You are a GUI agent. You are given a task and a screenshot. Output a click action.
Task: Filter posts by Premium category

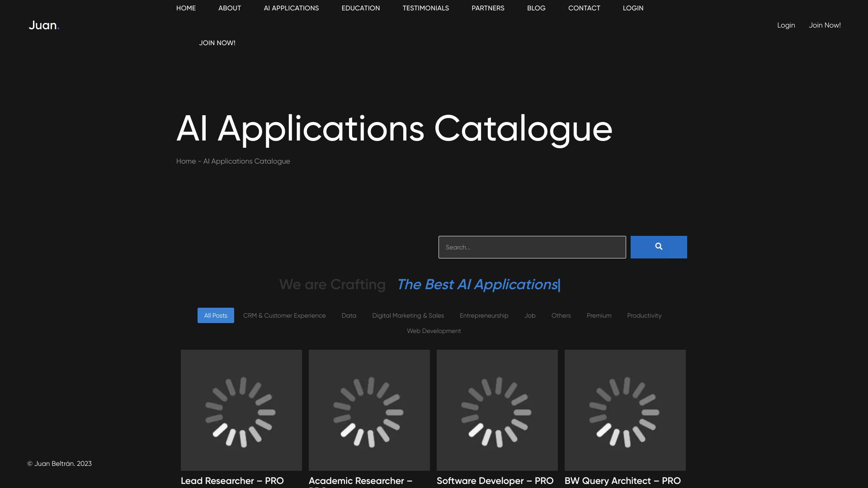[599, 315]
